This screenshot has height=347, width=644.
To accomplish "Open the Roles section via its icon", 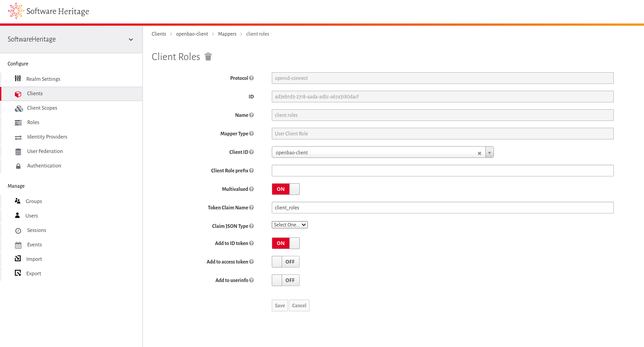I will (18, 122).
